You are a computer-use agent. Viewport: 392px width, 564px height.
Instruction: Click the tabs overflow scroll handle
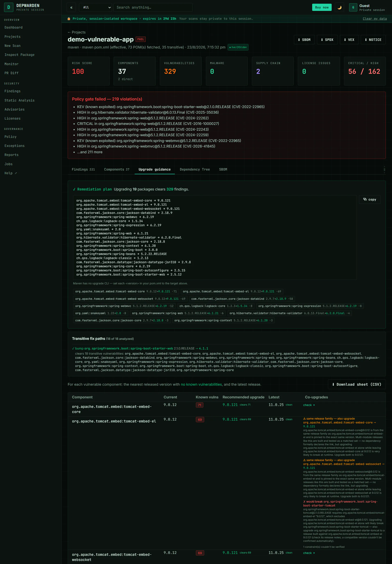point(384,170)
